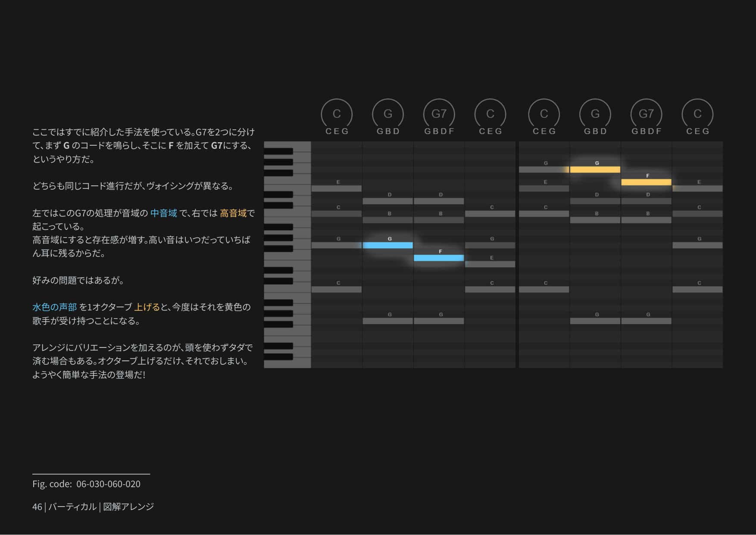
Task: Click the E note under the final right C chord
Action: [697, 188]
